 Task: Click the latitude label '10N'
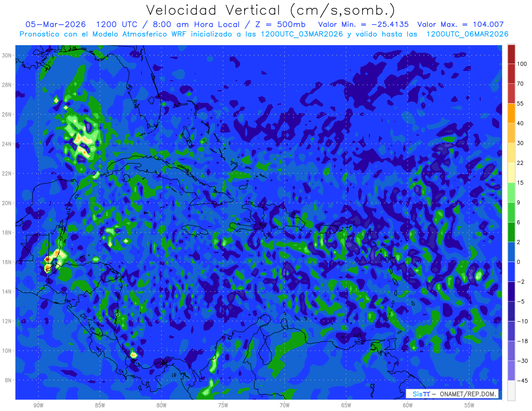(x=8, y=351)
